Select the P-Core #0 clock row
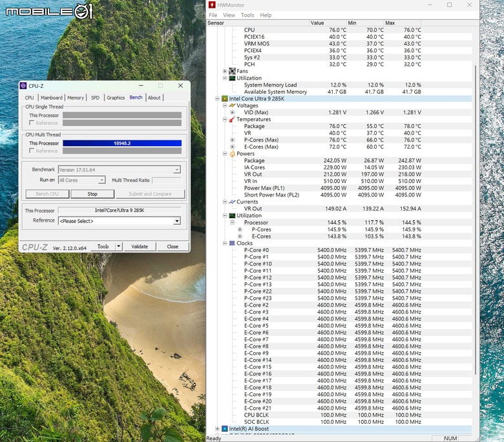The height and width of the screenshot is (442, 504). [339, 250]
